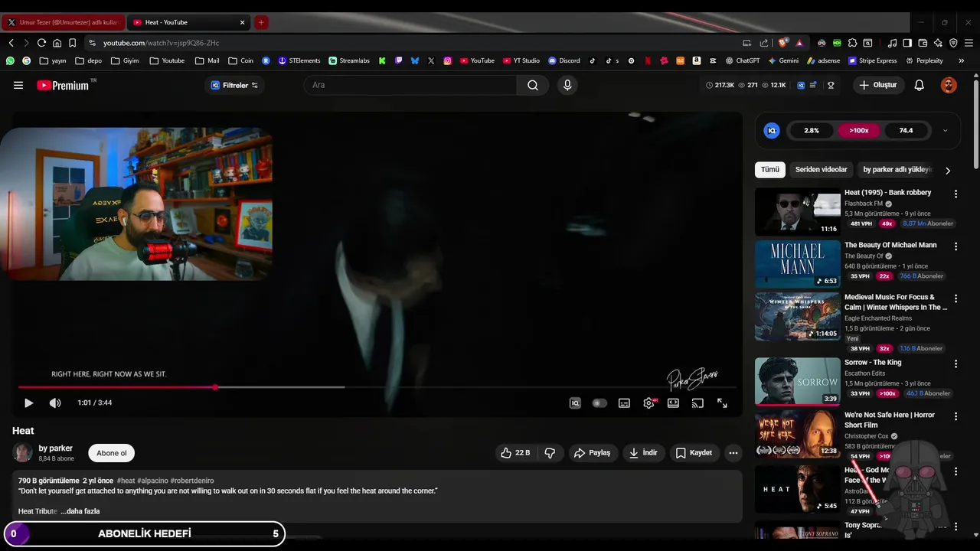Open WhatsApp bookmark icon

[x=10, y=60]
